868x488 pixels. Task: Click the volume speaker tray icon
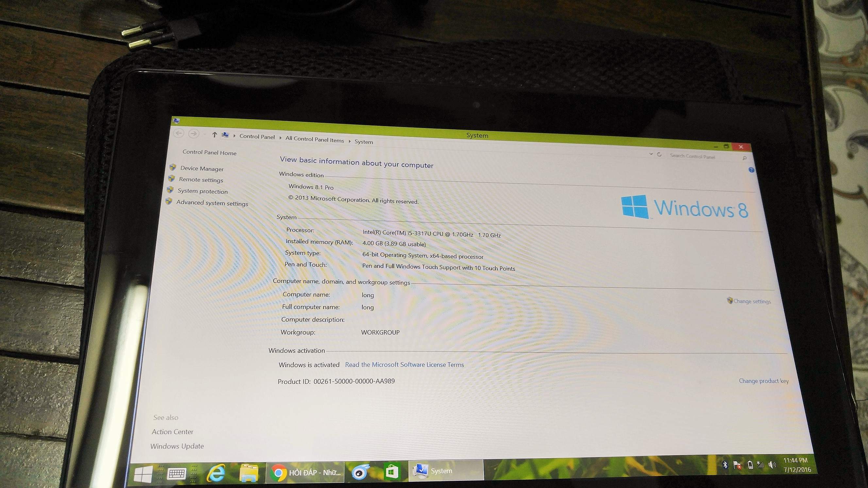pyautogui.click(x=771, y=465)
